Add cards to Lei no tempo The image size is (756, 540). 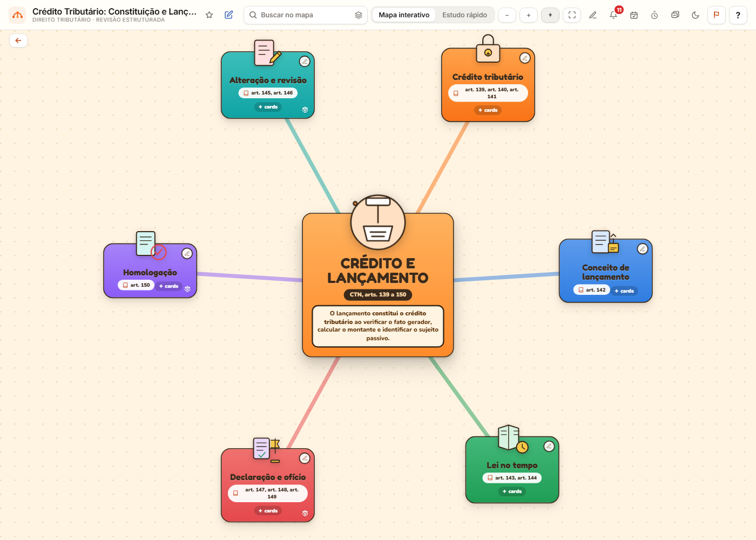512,491
